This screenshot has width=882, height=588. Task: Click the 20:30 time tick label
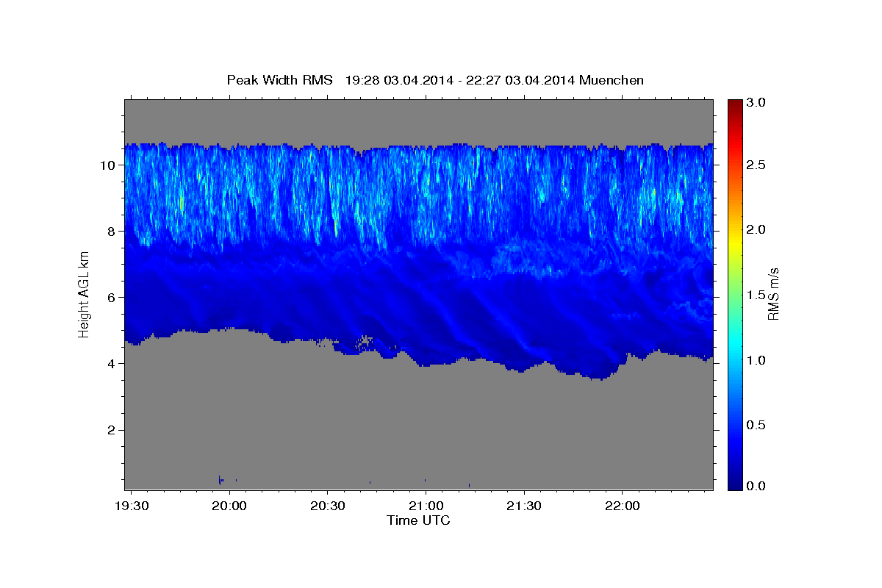tap(327, 506)
